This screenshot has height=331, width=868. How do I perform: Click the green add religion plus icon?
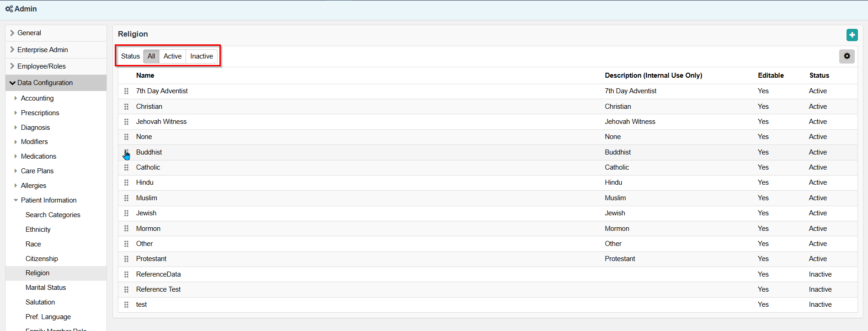click(x=852, y=35)
